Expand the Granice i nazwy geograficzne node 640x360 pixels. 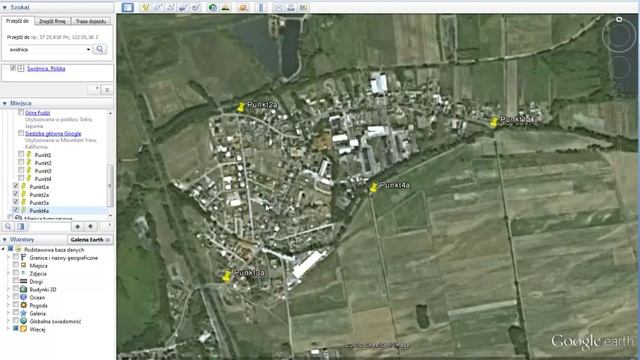9,258
